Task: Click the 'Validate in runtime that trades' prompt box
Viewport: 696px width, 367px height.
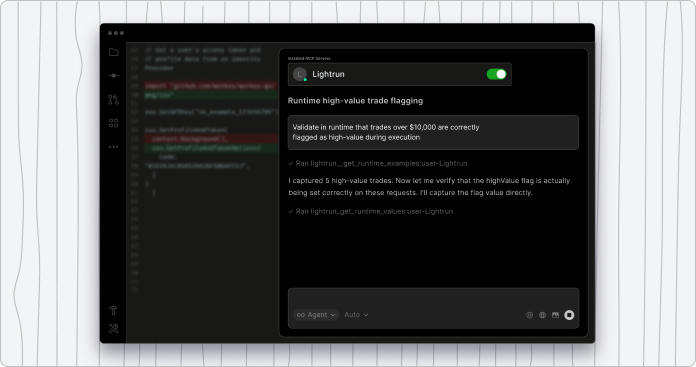Action: click(433, 132)
